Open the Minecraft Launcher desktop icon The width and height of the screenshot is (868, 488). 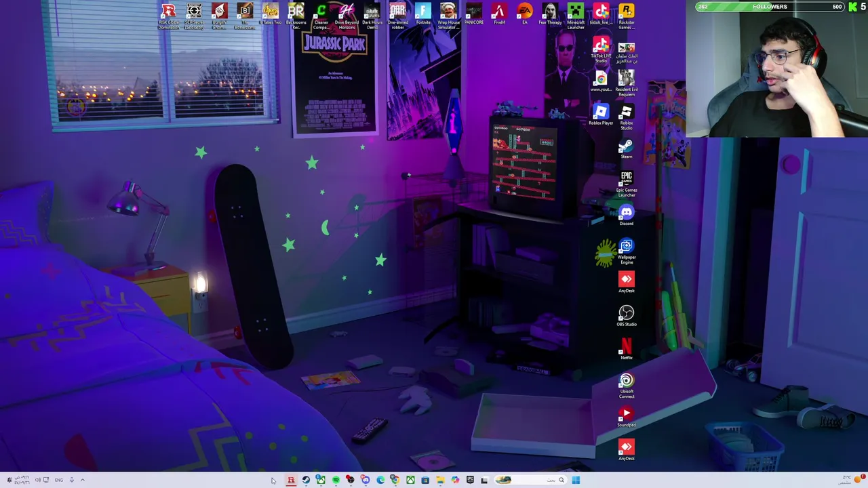click(x=575, y=16)
